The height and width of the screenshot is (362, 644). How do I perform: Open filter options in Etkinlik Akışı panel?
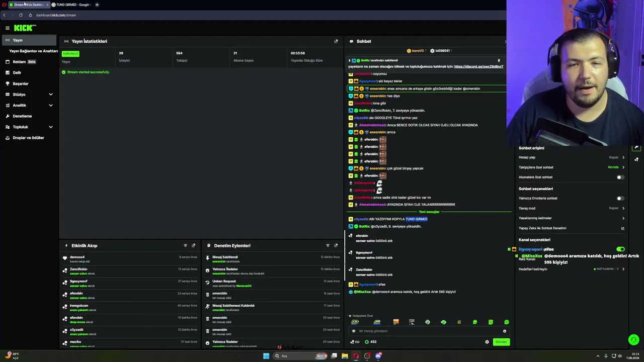click(x=185, y=245)
